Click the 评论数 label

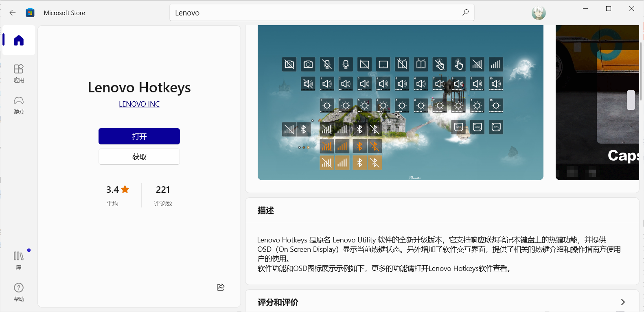163,203
